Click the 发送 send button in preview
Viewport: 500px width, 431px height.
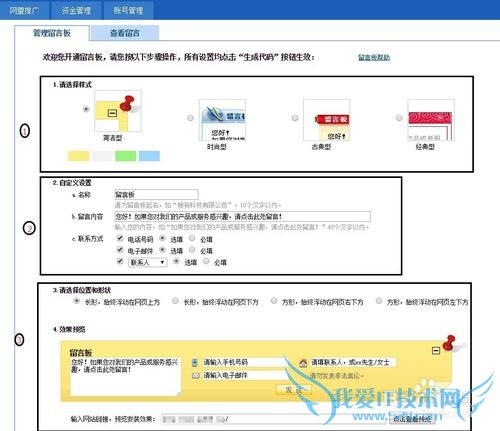coord(294,390)
